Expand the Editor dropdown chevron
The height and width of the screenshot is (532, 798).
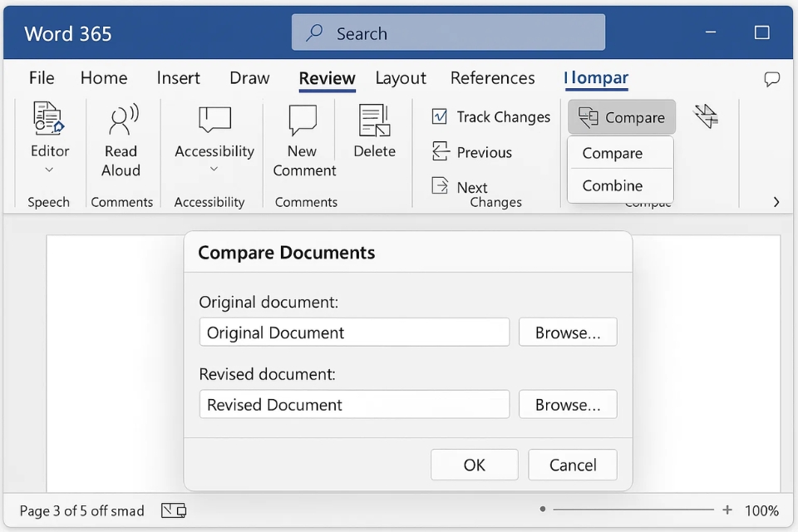point(49,170)
